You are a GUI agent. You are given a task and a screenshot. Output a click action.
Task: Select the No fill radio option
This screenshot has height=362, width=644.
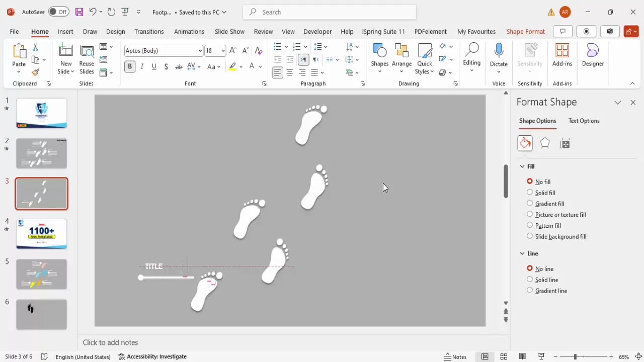pos(530,182)
